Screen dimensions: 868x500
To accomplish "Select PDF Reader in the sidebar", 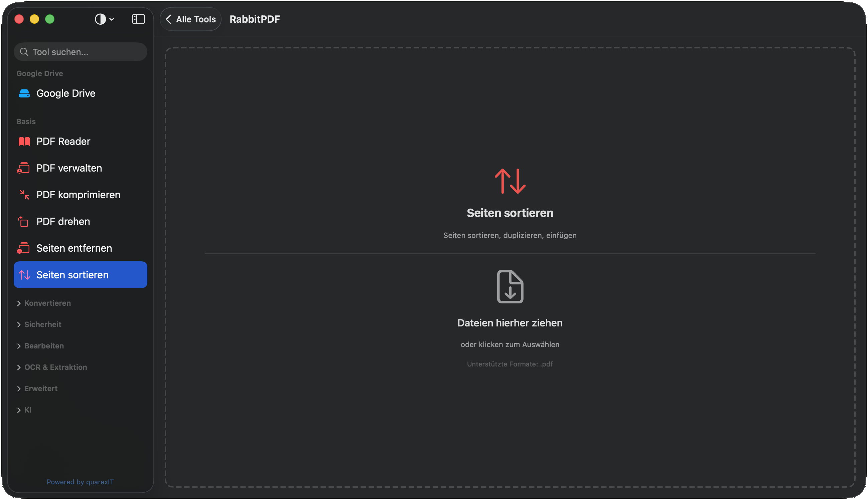I will 81,142.
